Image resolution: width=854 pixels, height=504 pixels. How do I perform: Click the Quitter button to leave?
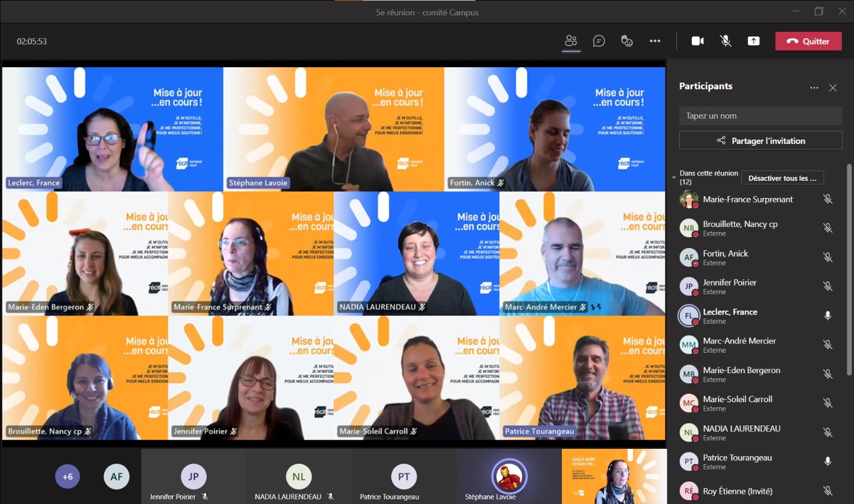808,41
